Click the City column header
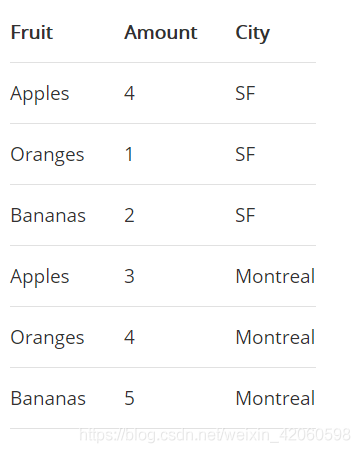Screen dimensions: 360x453 click(x=253, y=33)
